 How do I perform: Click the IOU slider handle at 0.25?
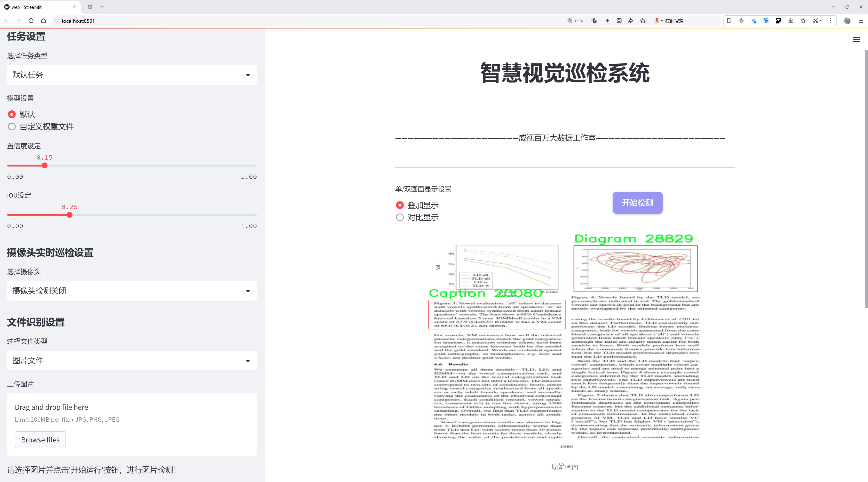[x=69, y=215]
